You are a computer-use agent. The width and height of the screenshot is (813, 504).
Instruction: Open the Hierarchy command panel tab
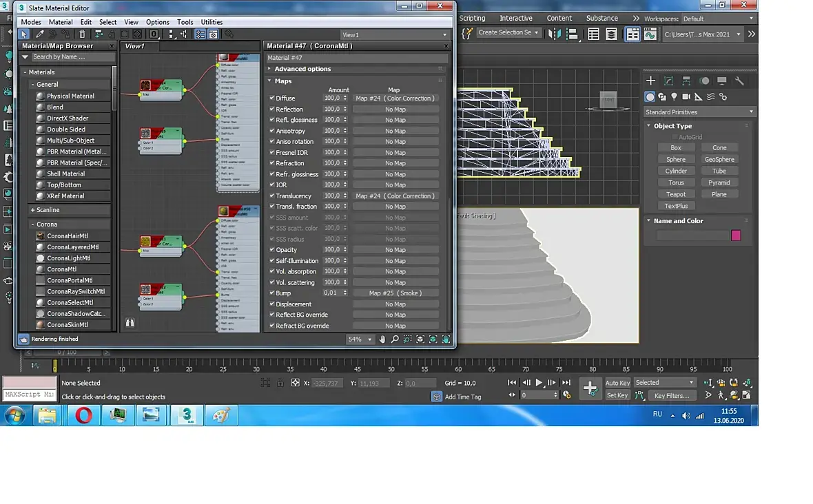click(x=686, y=81)
